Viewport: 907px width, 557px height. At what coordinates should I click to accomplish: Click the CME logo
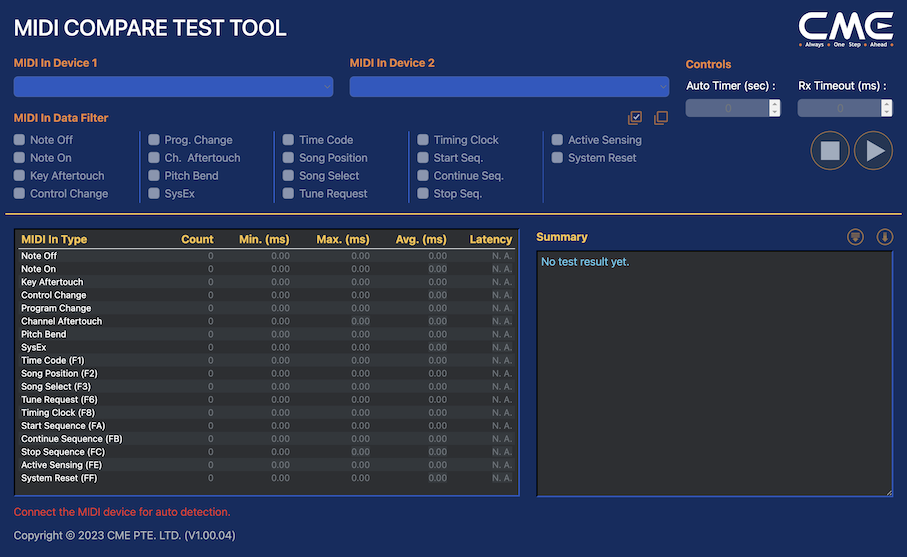[x=845, y=29]
